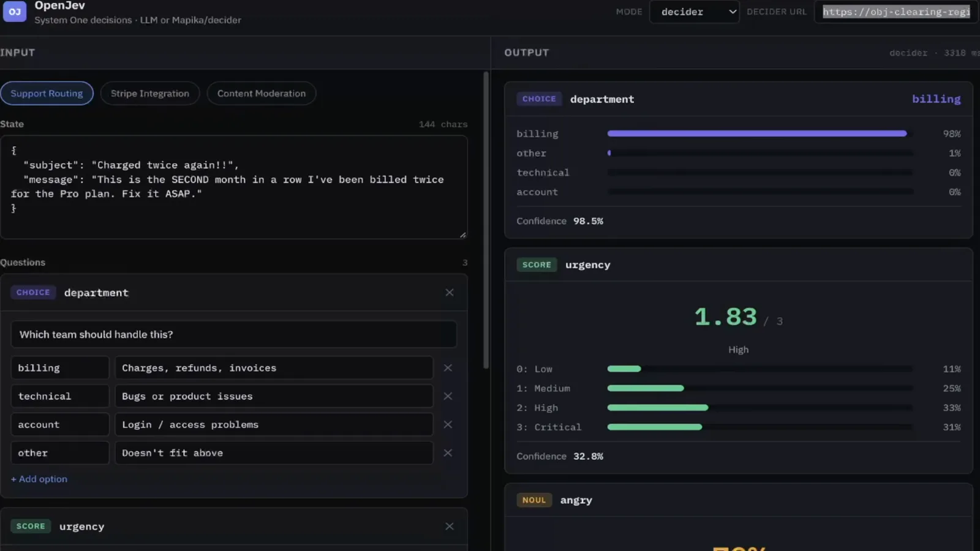Edit the 'Login / access problems' description field
The width and height of the screenshot is (980, 551).
click(x=274, y=424)
